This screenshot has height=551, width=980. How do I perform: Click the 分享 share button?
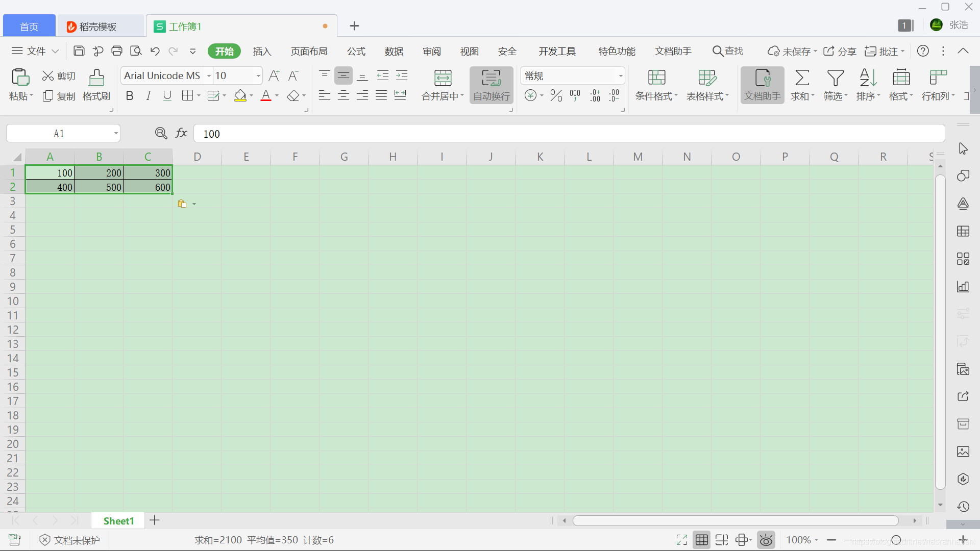tap(840, 52)
